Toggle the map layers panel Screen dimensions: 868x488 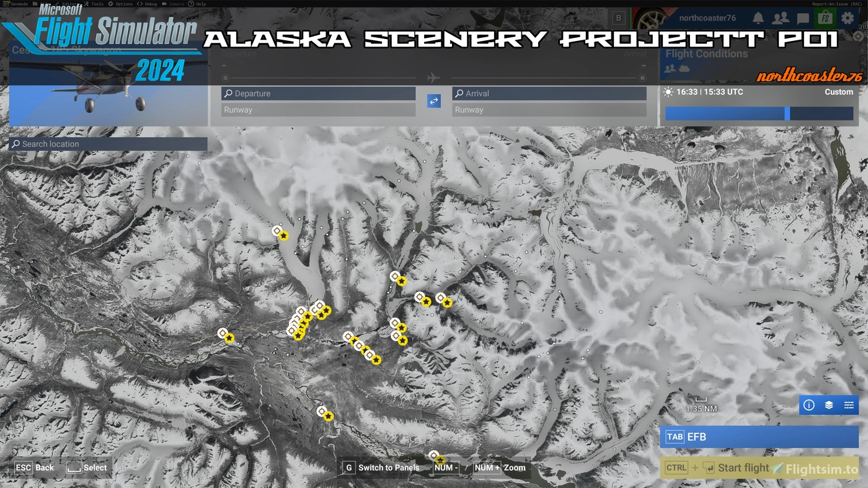point(828,405)
